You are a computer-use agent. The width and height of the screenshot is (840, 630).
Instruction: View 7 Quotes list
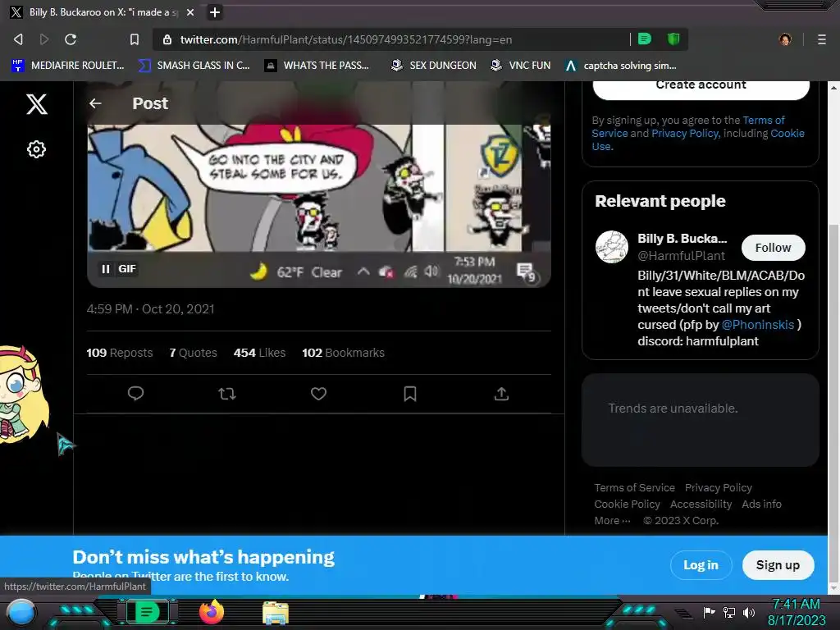[x=193, y=353]
